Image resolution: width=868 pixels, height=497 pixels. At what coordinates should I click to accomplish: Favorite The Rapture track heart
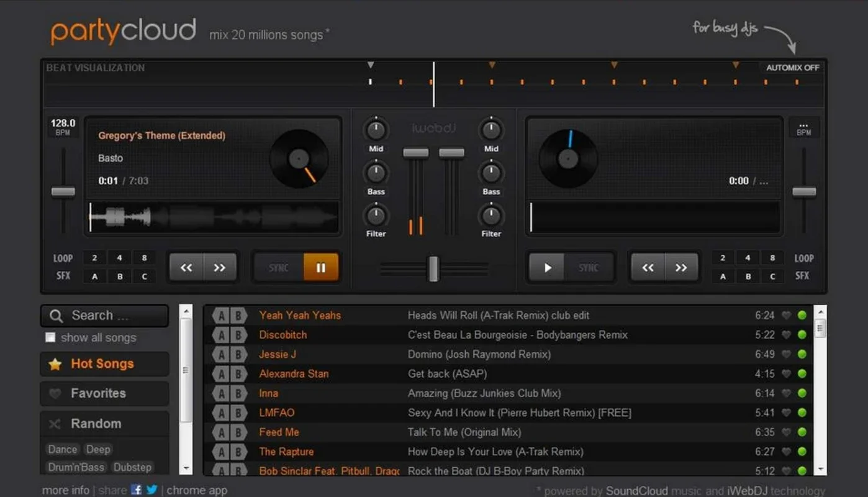point(787,452)
